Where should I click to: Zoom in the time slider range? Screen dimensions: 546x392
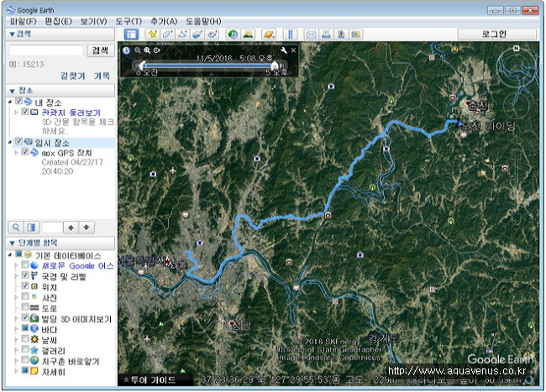pyautogui.click(x=147, y=50)
